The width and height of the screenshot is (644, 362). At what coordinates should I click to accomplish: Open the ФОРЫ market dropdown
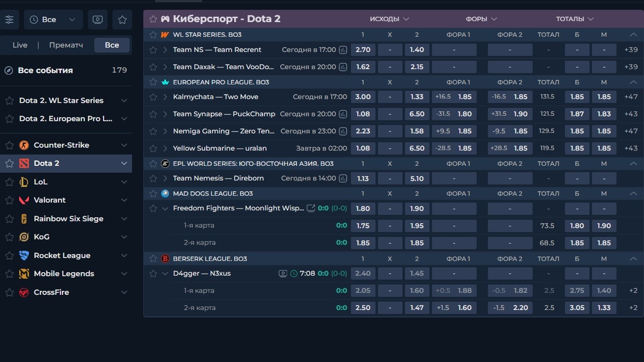coord(482,19)
